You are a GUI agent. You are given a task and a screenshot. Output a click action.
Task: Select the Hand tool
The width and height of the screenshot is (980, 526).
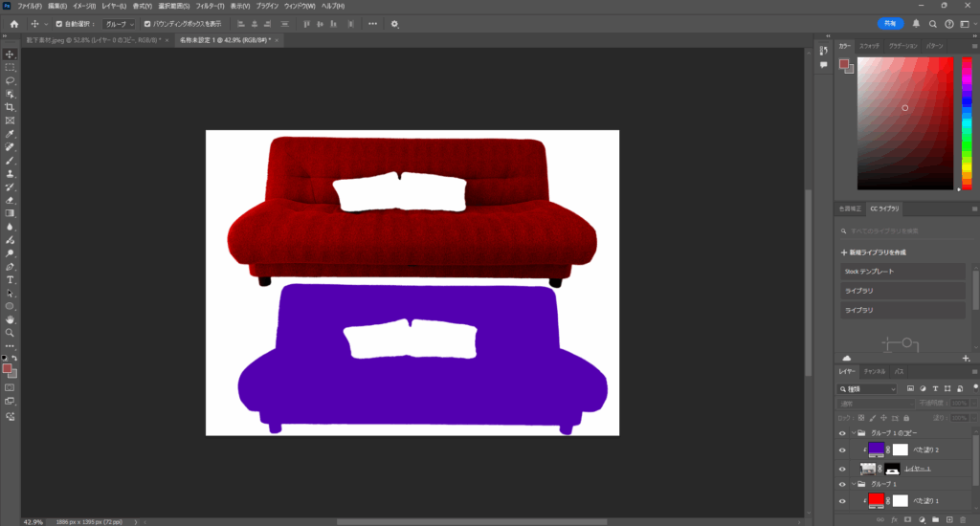coord(10,319)
